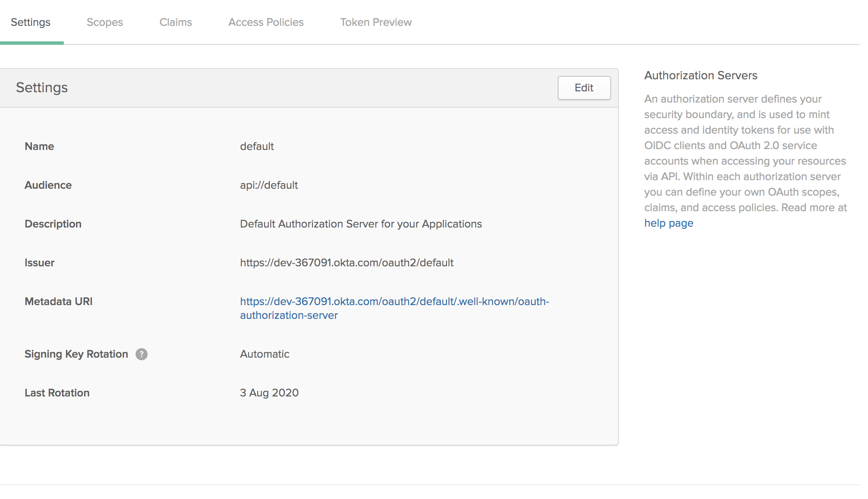This screenshot has width=868, height=499.
Task: Click the Issuer field label
Action: pos(39,263)
